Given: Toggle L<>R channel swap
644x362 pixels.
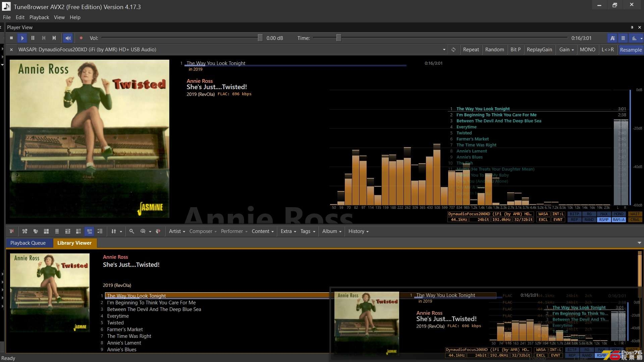Looking at the screenshot, I should click(608, 50).
